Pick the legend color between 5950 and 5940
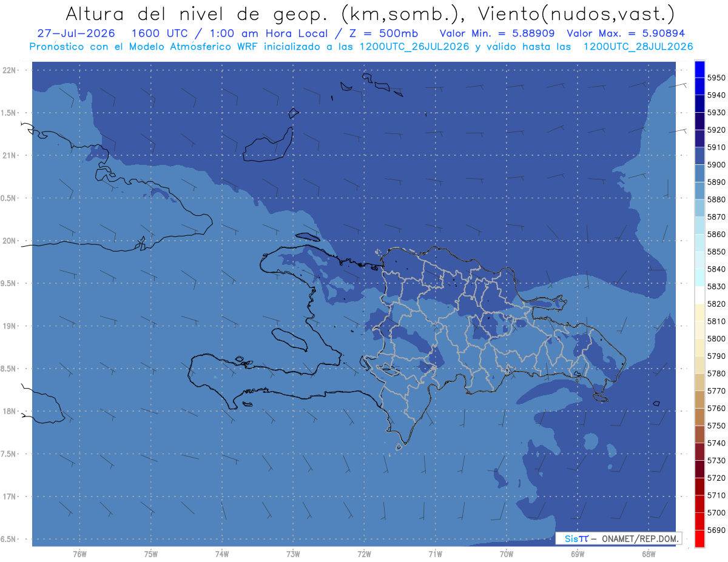 pos(699,86)
